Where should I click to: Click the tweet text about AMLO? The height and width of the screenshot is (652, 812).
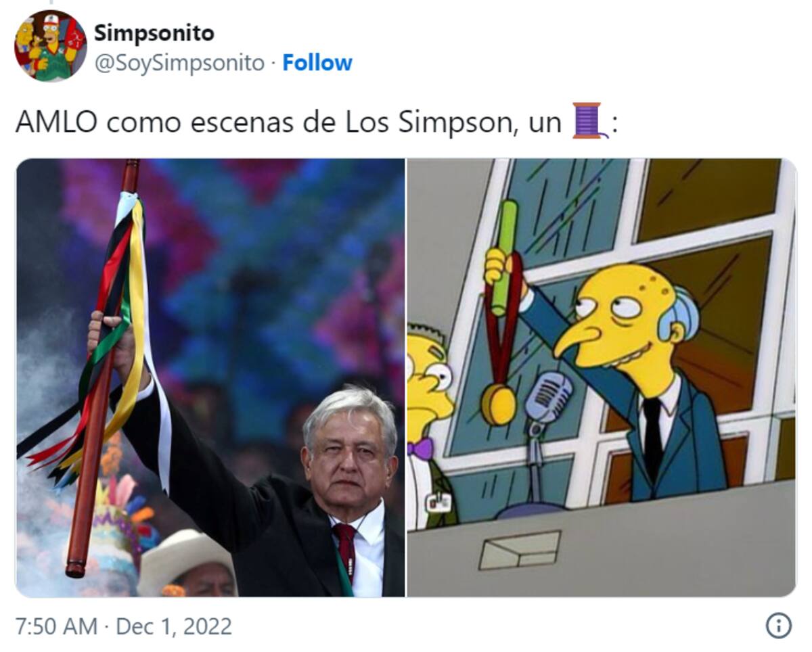(x=315, y=122)
